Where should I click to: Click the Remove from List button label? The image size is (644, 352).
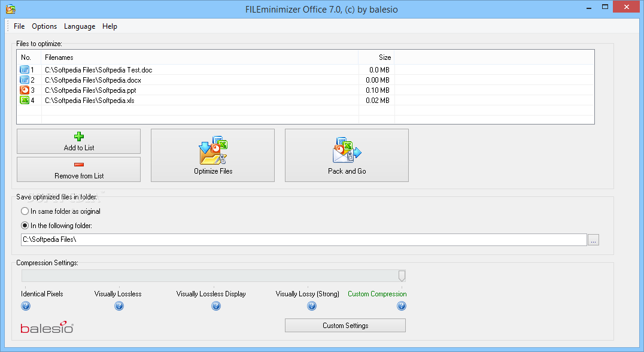point(79,176)
